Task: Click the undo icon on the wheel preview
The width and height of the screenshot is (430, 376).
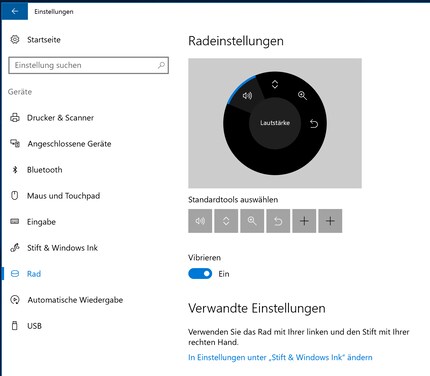Action: point(314,124)
